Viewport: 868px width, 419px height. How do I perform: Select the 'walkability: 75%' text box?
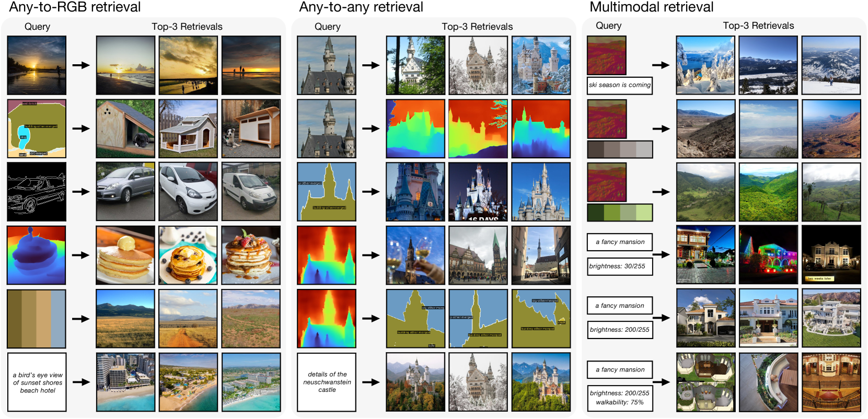(x=620, y=402)
